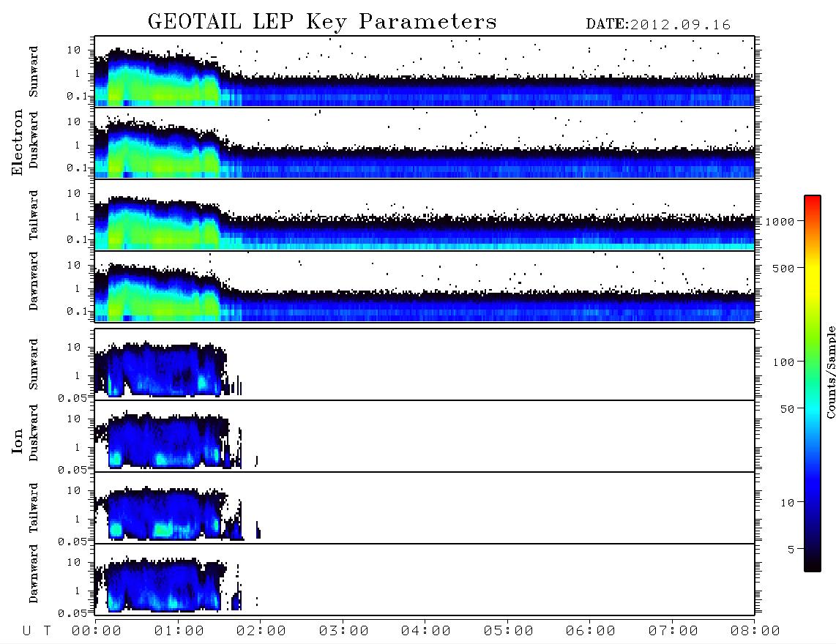The image size is (836, 644).
Task: Select the Electron Tailward spectrogram panel
Action: click(425, 215)
